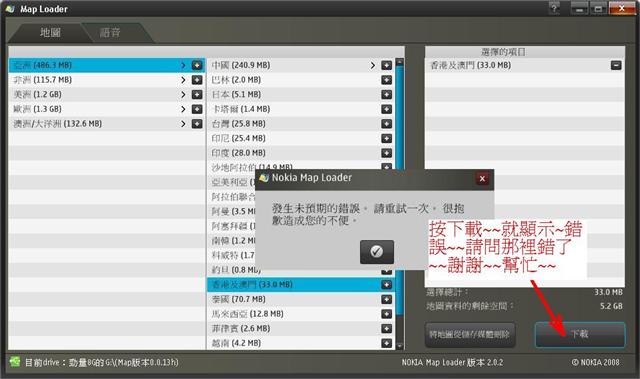Add 美洲 (1.2 GB) with plus icon

(x=197, y=95)
